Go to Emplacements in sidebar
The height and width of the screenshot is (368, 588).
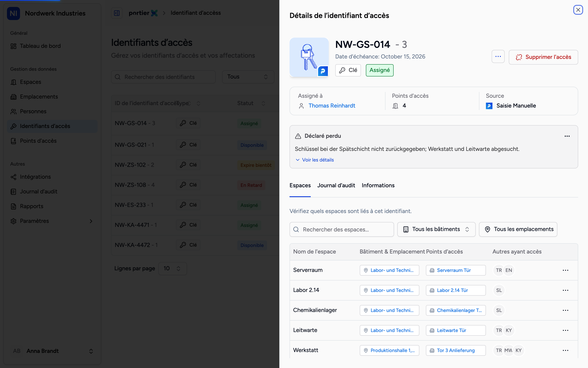[52, 97]
